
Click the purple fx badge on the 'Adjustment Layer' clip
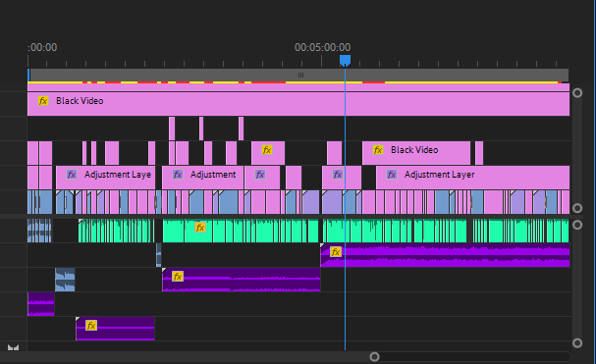point(392,175)
